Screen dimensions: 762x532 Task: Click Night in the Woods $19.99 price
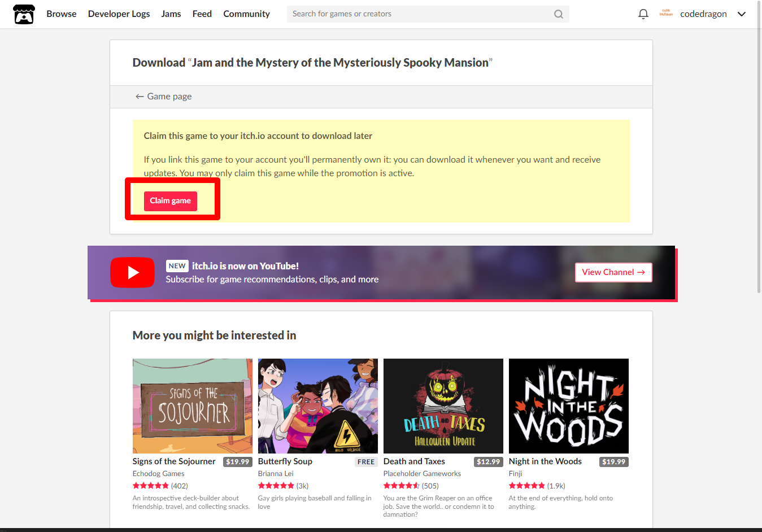coord(614,462)
